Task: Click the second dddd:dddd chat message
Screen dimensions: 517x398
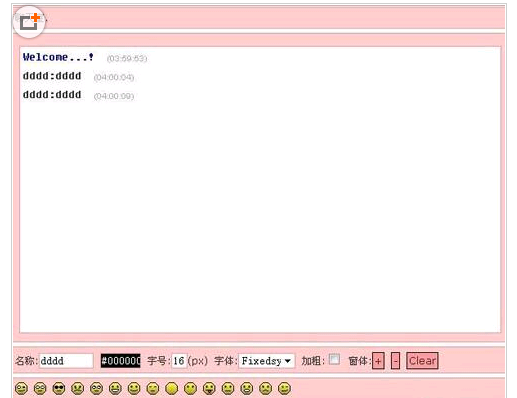Action: (x=52, y=95)
